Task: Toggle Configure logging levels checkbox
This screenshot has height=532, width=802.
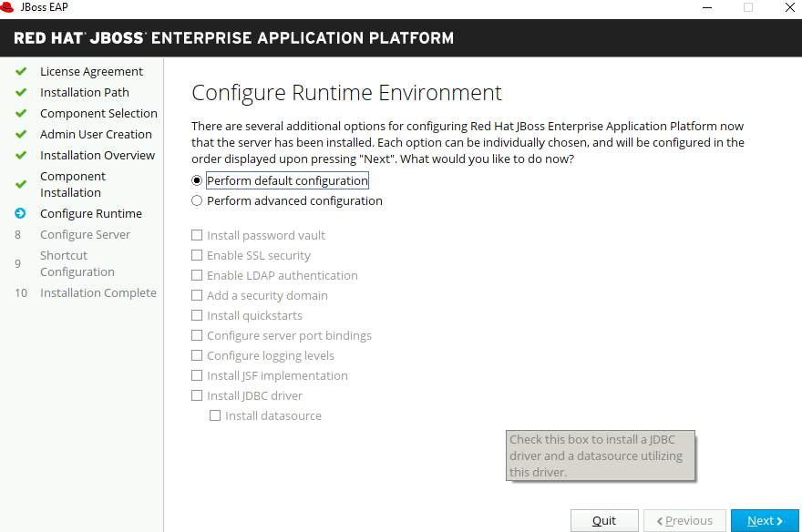Action: click(197, 355)
